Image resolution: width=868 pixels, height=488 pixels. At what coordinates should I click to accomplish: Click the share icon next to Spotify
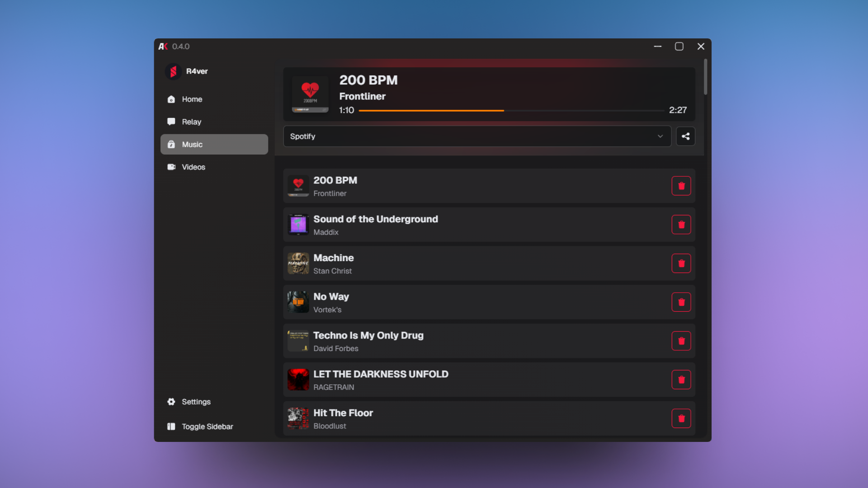685,136
